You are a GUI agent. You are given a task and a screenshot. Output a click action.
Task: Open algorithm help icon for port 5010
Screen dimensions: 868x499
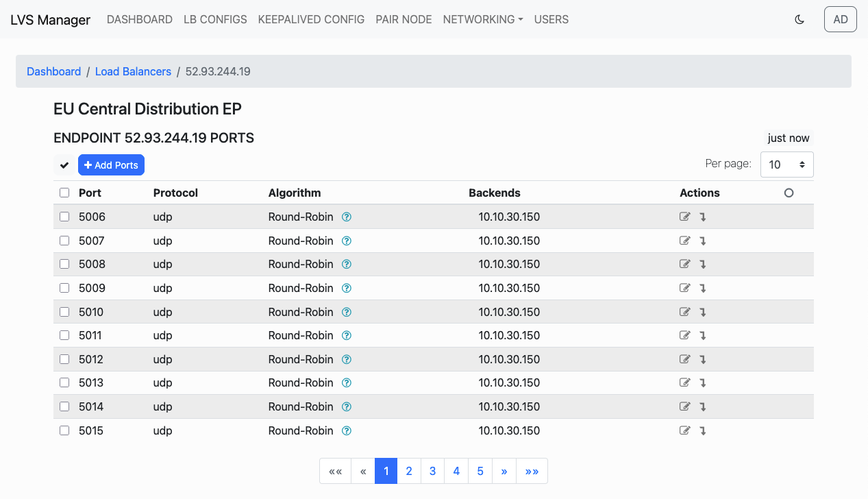pos(347,312)
